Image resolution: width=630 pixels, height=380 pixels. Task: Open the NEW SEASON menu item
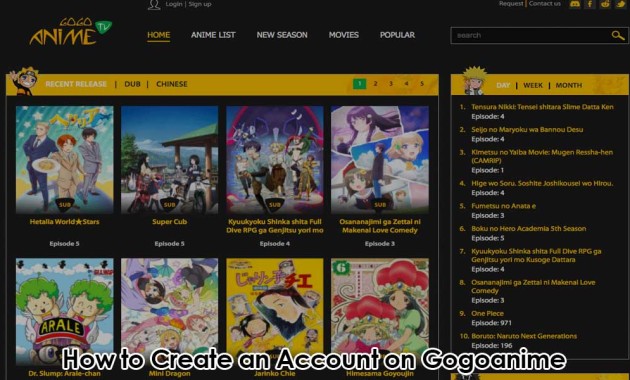(x=282, y=35)
